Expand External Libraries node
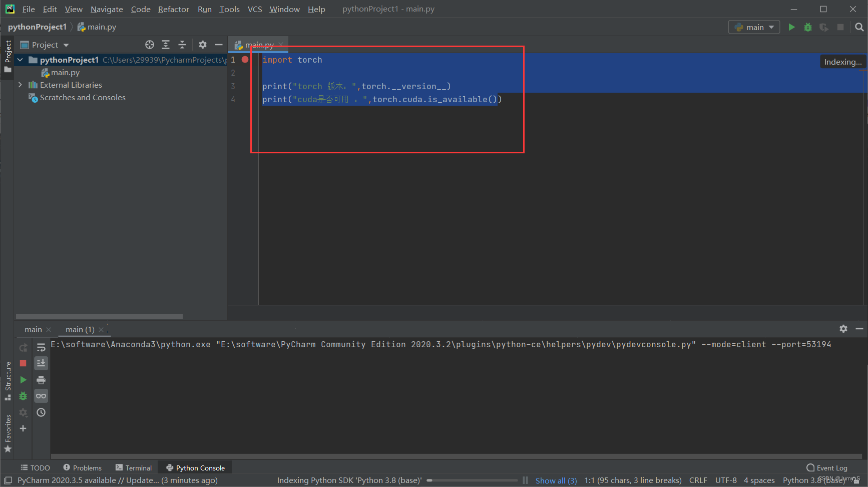 [20, 85]
